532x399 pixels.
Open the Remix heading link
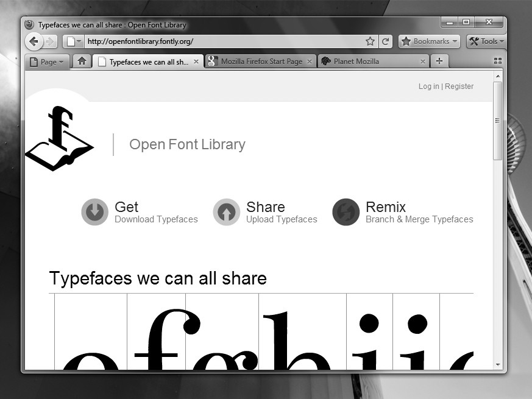(x=386, y=207)
